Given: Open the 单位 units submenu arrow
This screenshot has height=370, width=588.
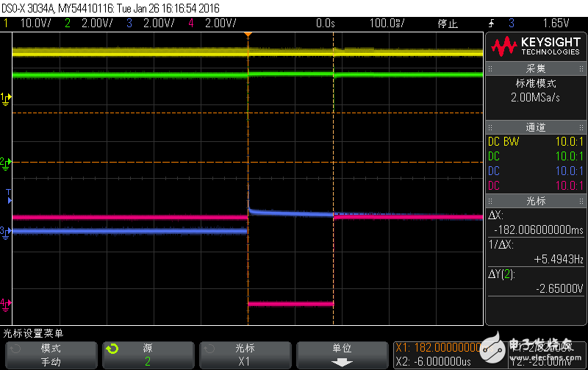Looking at the screenshot, I should [342, 362].
